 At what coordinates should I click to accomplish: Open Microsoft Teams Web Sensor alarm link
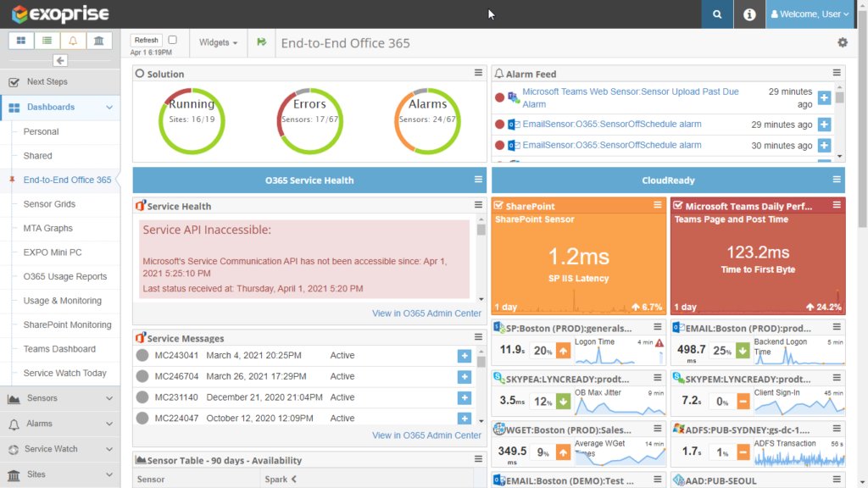click(x=631, y=98)
